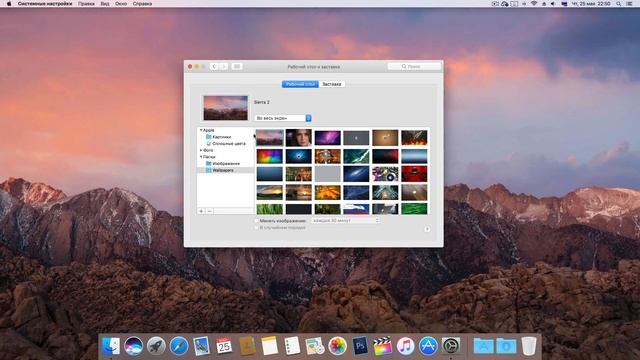Open the App Store in Dock

click(x=428, y=346)
